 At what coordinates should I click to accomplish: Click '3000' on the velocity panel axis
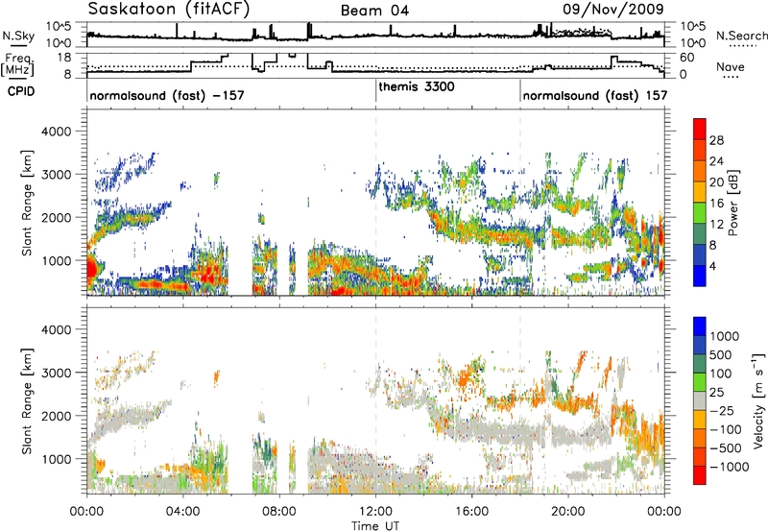pos(57,373)
